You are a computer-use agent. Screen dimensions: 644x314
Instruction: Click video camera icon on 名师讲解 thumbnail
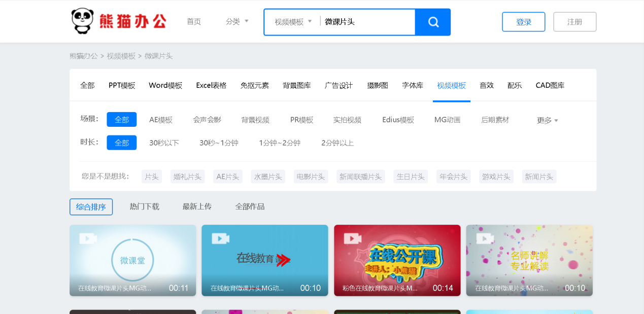pos(485,238)
